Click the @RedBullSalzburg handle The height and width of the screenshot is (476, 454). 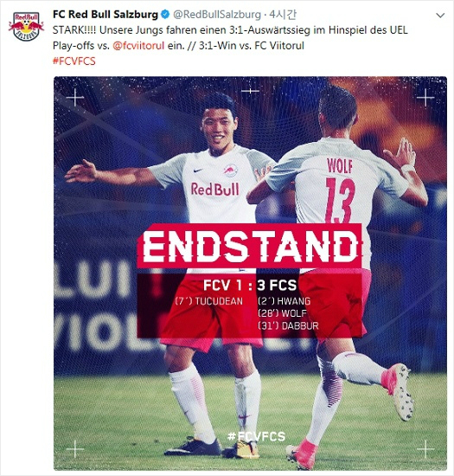(217, 15)
